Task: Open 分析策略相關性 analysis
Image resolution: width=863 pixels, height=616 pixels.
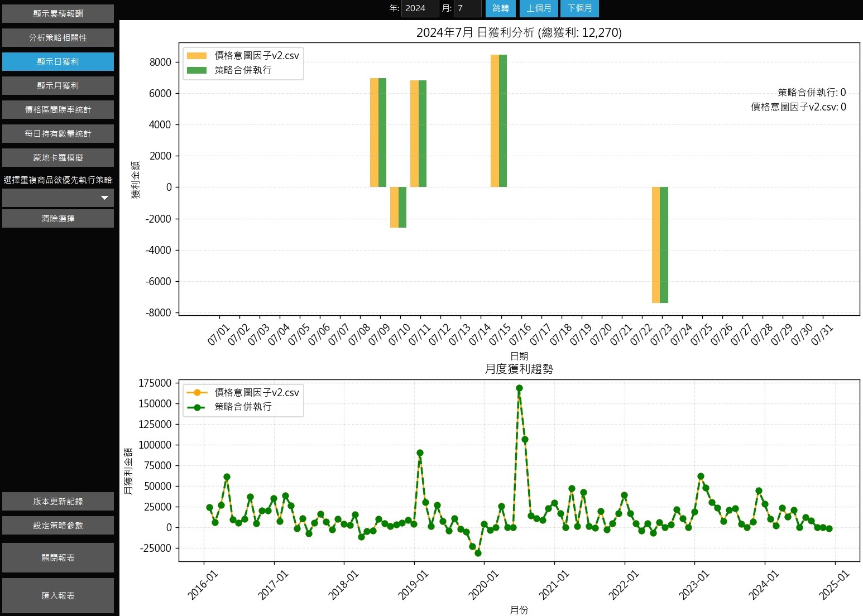Action: coord(58,38)
